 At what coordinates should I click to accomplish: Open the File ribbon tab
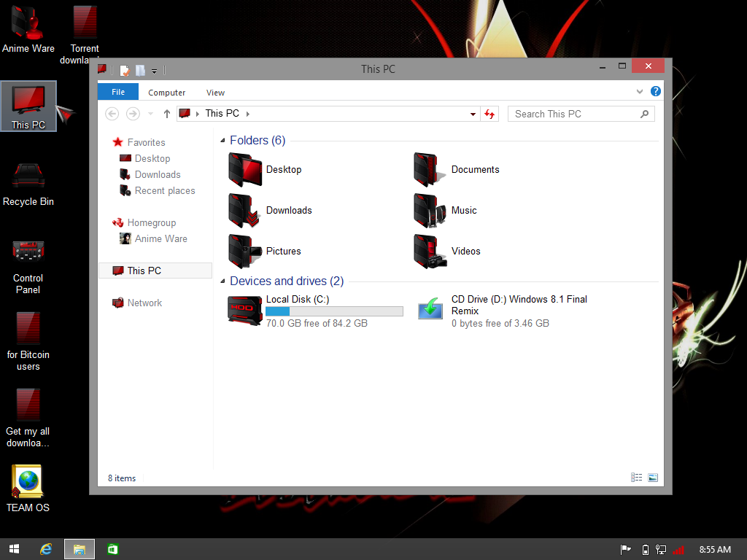(118, 92)
